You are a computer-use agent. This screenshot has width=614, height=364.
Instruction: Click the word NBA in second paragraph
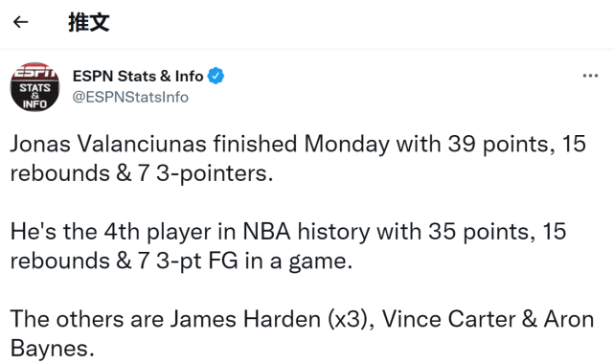(266, 231)
